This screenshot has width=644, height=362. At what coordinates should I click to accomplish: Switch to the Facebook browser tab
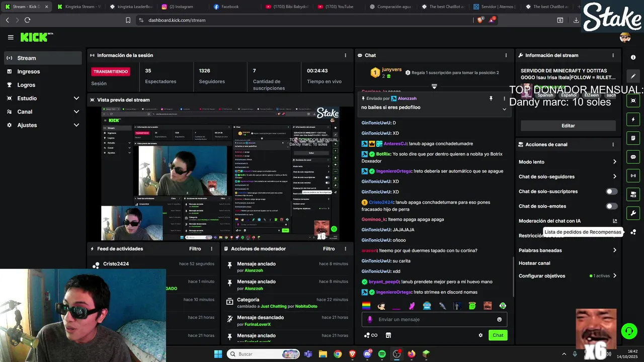pyautogui.click(x=234, y=7)
